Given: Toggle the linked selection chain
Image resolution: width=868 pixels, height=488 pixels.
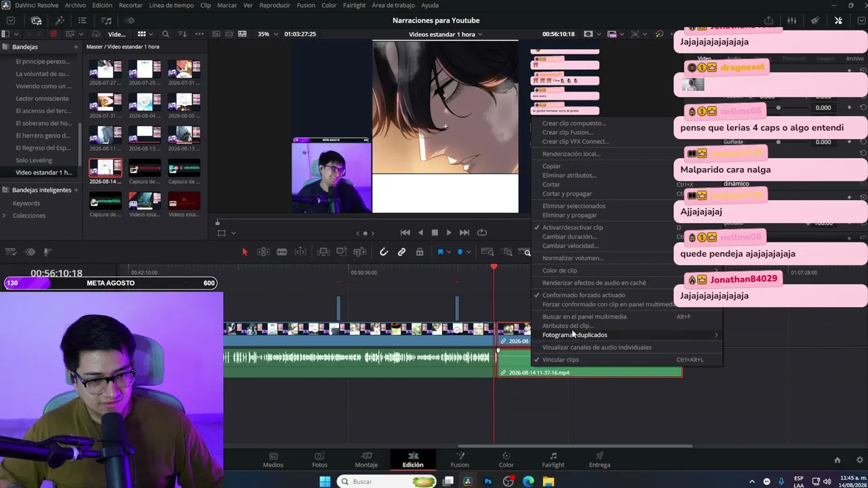Looking at the screenshot, I should click(401, 252).
